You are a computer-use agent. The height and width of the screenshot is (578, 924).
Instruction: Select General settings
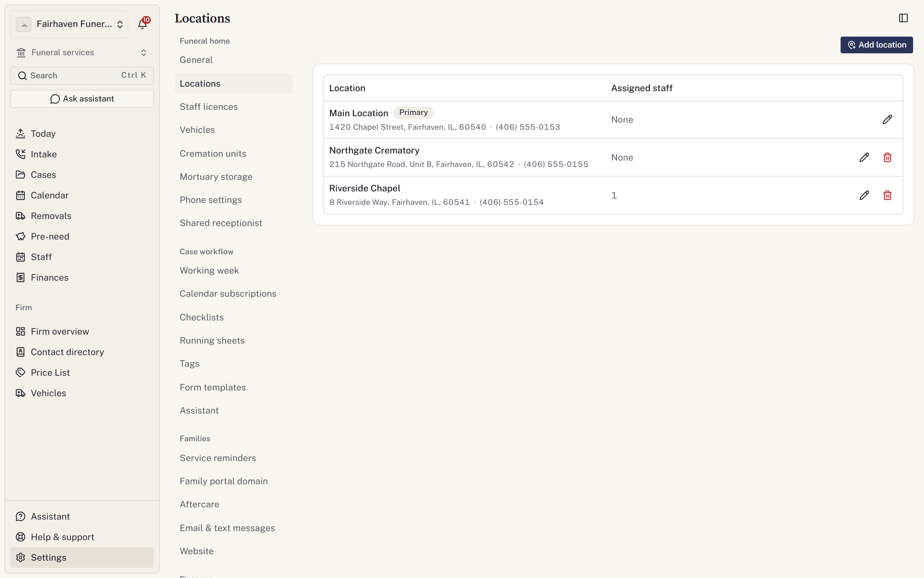click(x=233, y=60)
